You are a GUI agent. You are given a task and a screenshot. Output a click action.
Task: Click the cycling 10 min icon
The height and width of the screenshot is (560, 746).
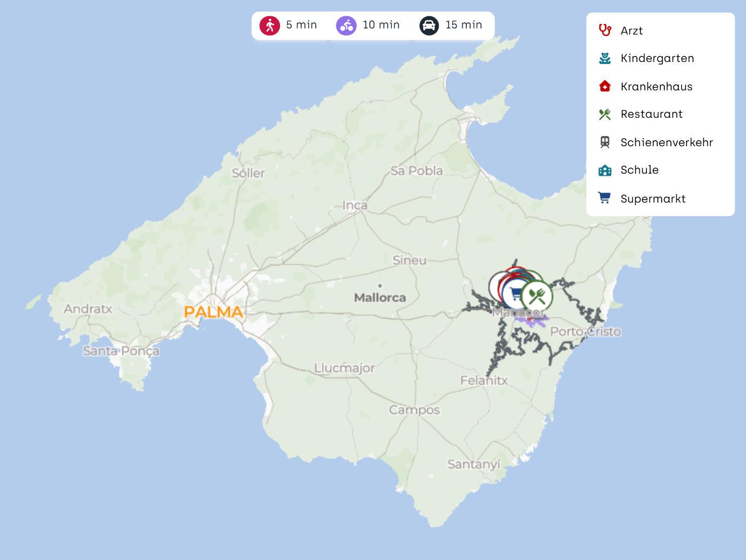coord(346,25)
